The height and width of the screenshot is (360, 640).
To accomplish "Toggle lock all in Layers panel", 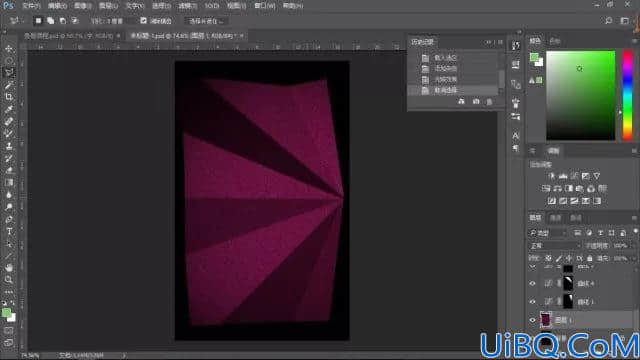I will tap(589, 258).
